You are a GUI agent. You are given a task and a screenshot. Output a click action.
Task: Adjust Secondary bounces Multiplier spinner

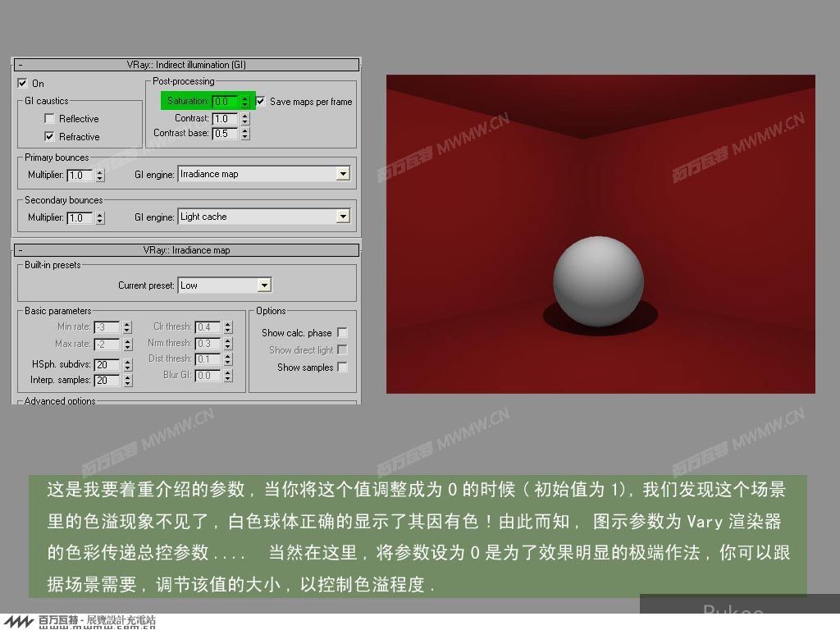(99, 218)
